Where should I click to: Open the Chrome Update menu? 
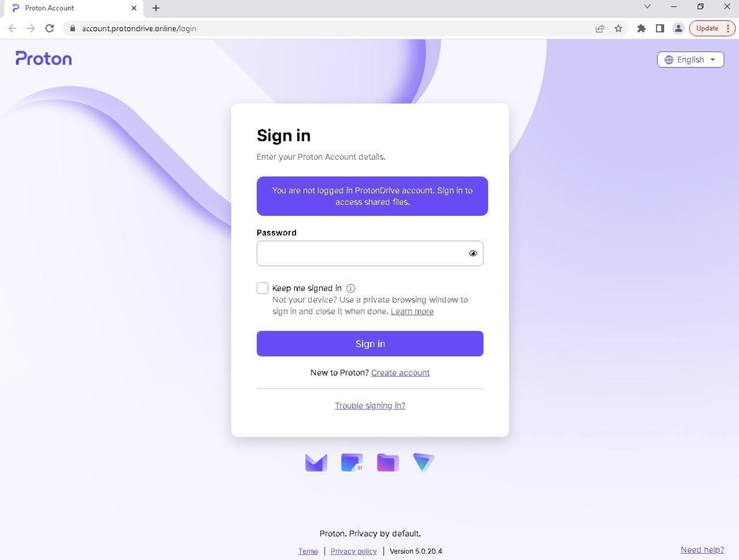[712, 29]
